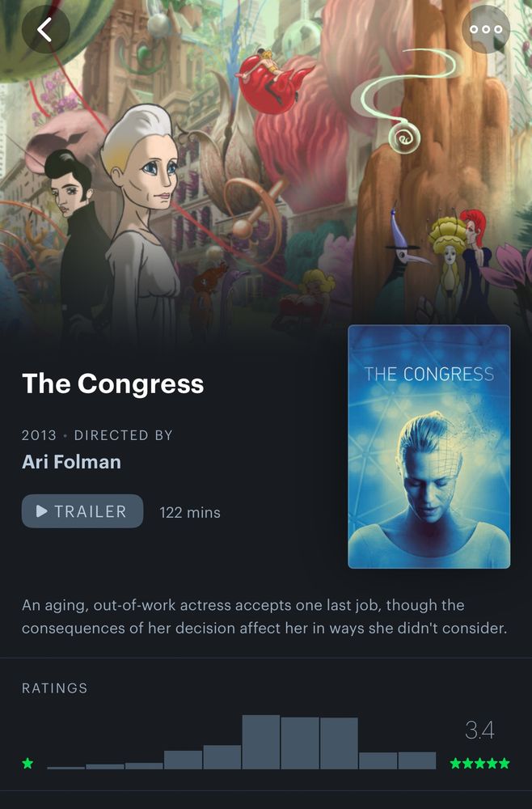Select the leftmost thinnest half-star histogram bar
This screenshot has height=809, width=532.
[x=66, y=768]
